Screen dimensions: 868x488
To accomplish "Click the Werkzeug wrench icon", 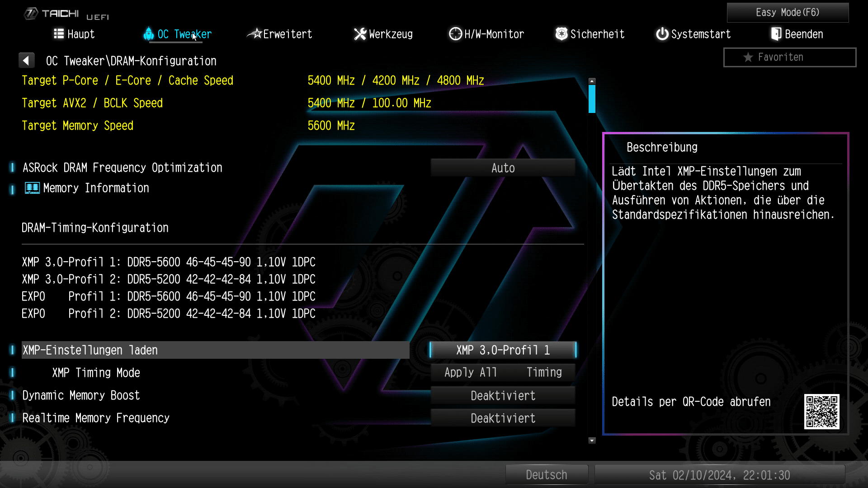I will coord(360,34).
